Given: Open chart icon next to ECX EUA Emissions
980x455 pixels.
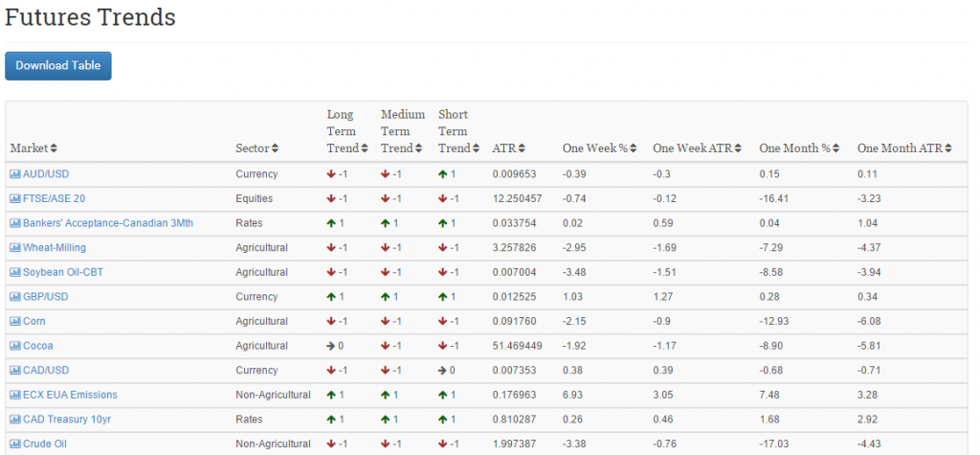Looking at the screenshot, I should (x=15, y=395).
